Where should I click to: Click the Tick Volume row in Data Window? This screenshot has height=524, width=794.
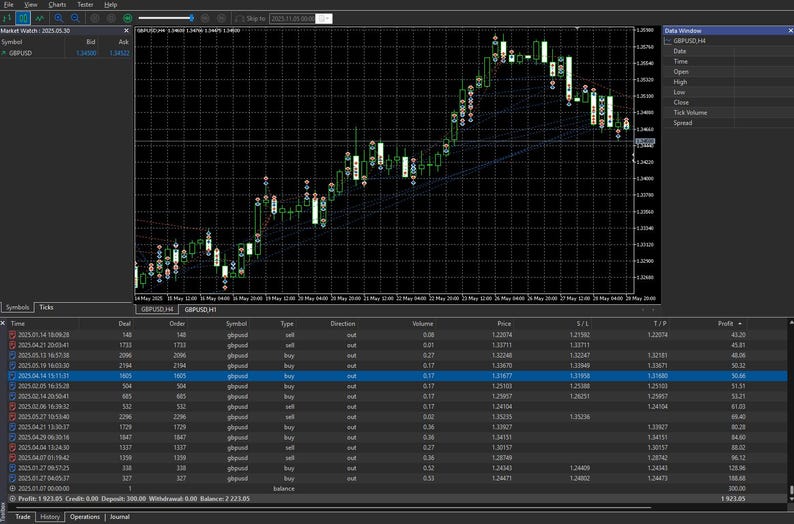point(728,112)
